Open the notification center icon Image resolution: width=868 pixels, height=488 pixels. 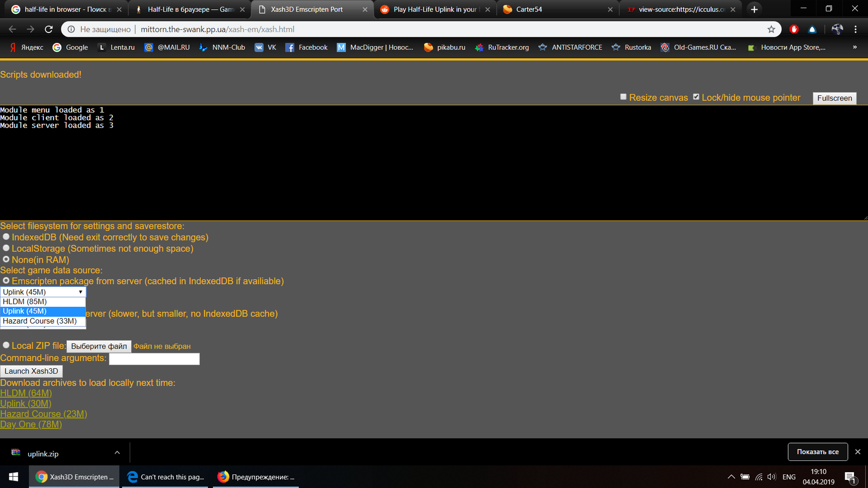click(x=850, y=477)
